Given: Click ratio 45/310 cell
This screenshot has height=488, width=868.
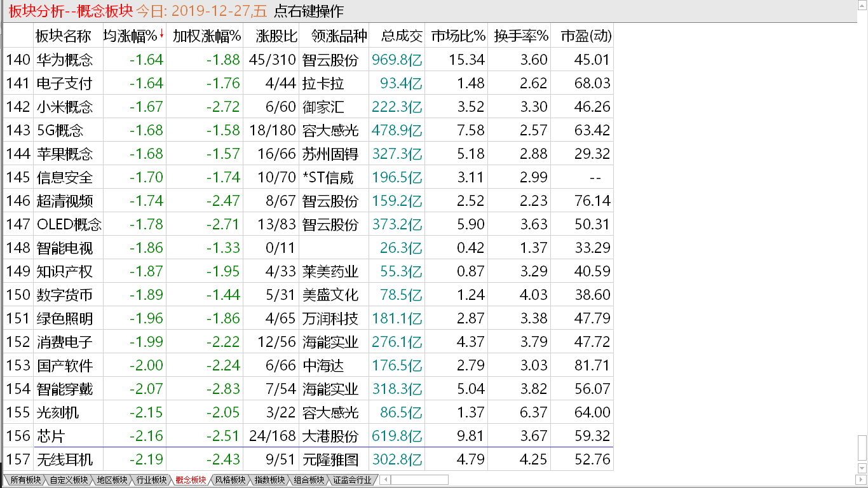Looking at the screenshot, I should tap(273, 60).
